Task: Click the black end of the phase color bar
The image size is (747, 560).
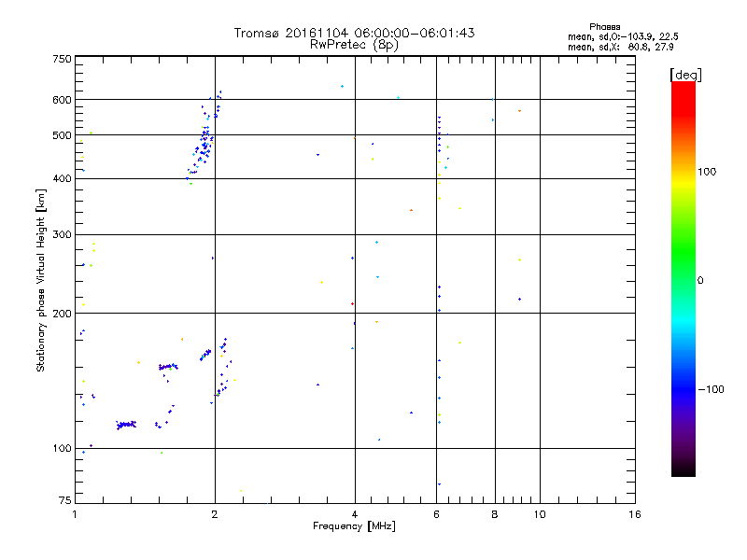Action: pyautogui.click(x=684, y=469)
